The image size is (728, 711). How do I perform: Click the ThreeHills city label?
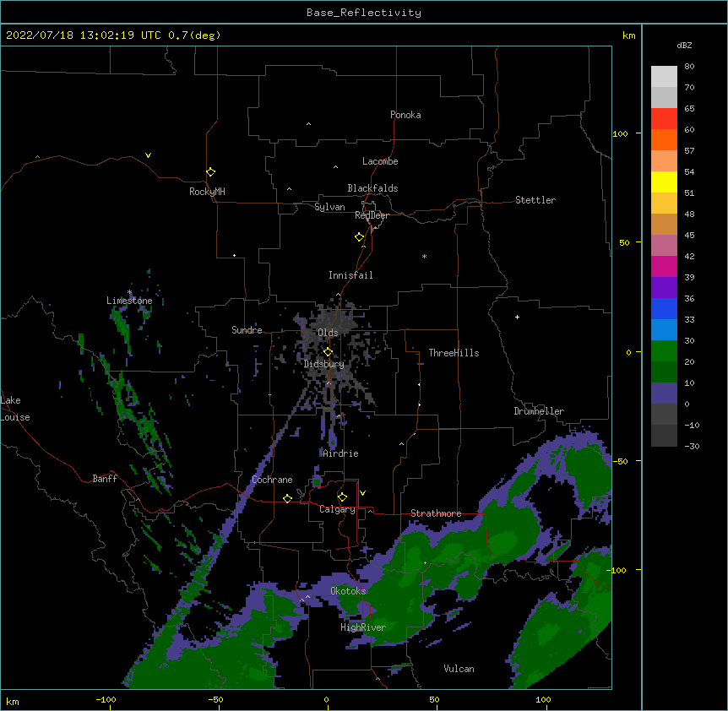(x=454, y=353)
